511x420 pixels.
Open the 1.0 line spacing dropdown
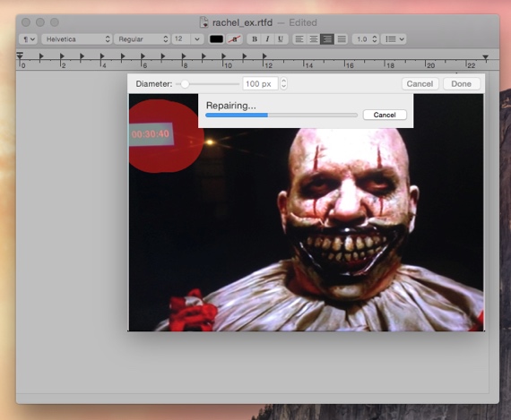pos(366,39)
